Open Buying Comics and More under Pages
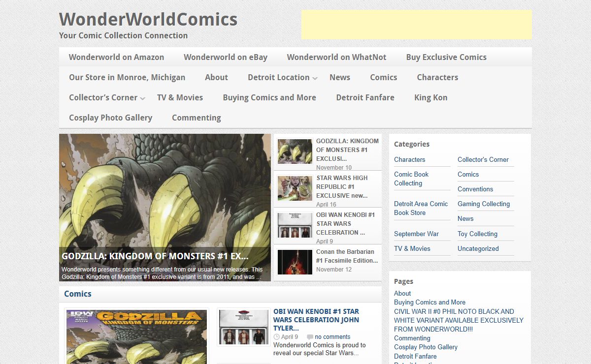Screen dimensions: 591x364 [429, 302]
